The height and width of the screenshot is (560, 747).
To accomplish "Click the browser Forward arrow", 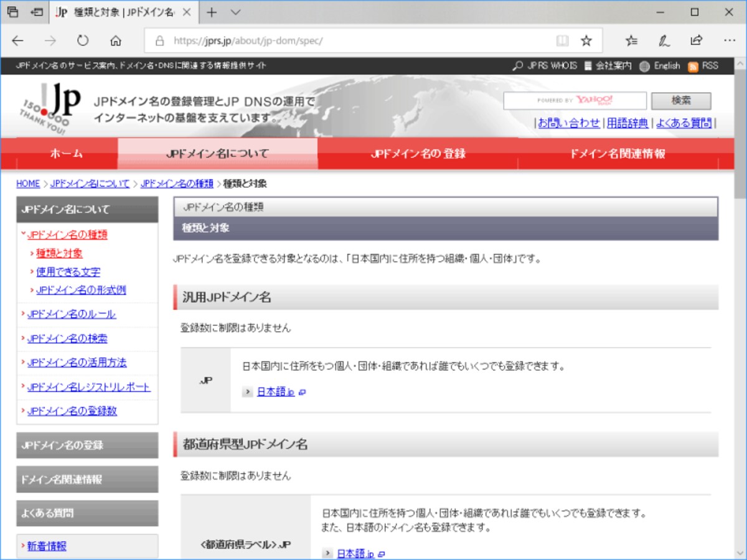I will [x=50, y=40].
